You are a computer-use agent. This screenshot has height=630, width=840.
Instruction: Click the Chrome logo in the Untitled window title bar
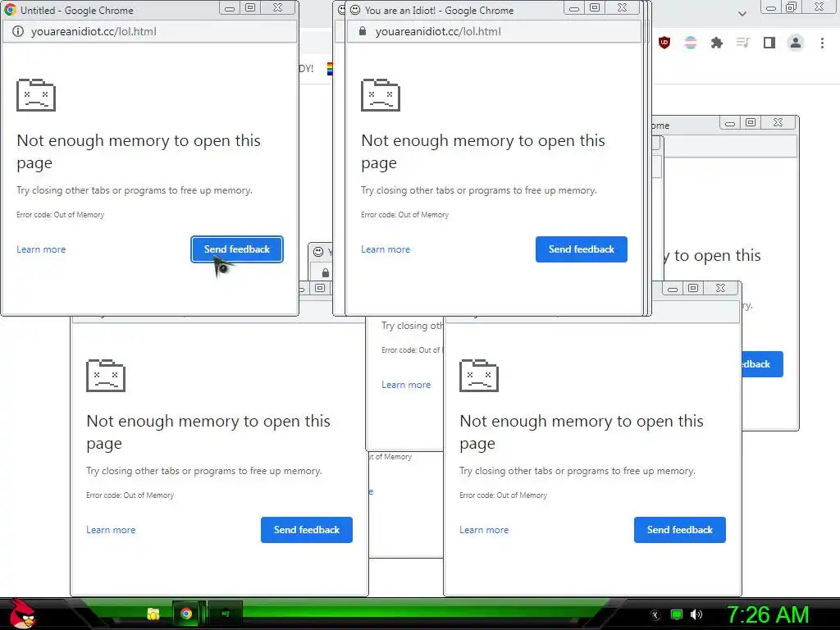click(x=10, y=10)
